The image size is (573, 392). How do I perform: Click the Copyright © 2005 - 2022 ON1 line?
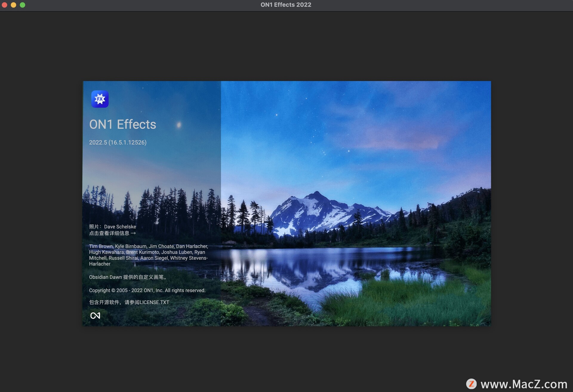coord(147,291)
